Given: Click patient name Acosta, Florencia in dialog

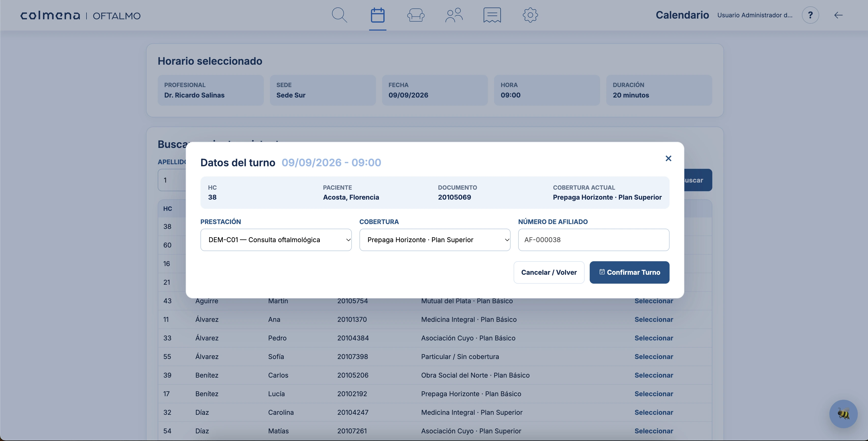Looking at the screenshot, I should coord(351,197).
